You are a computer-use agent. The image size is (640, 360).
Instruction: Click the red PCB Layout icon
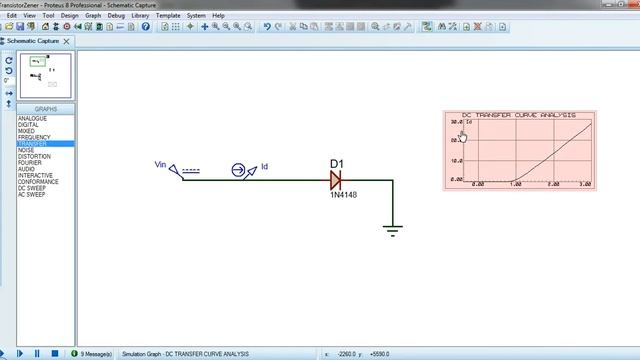click(67, 27)
